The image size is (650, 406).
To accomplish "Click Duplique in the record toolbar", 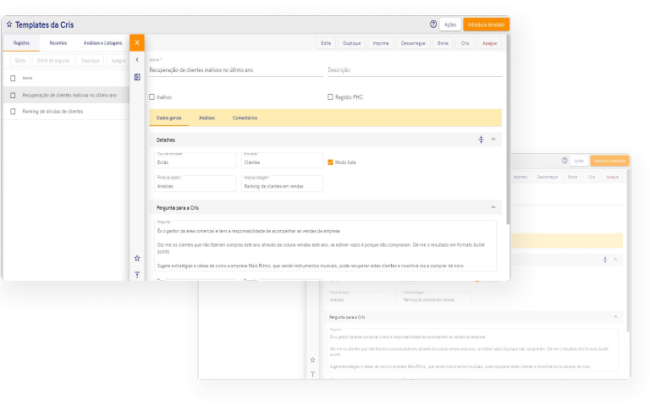I will (x=352, y=43).
